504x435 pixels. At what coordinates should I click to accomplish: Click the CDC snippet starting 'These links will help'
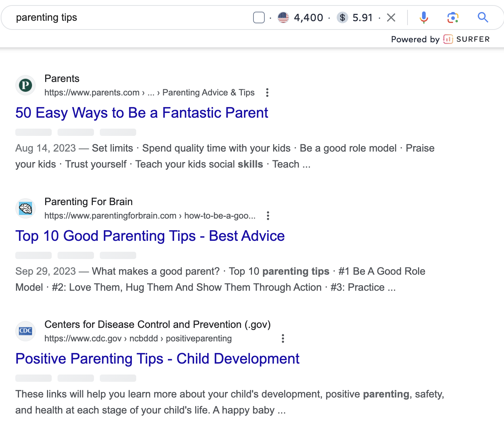point(230,402)
